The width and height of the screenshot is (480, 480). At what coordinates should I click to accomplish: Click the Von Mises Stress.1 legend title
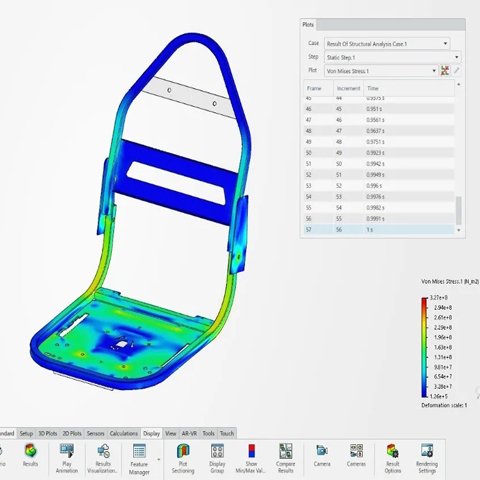[x=450, y=282]
